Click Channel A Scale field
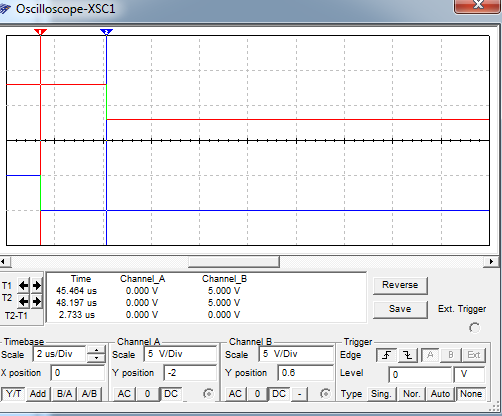 [180, 354]
